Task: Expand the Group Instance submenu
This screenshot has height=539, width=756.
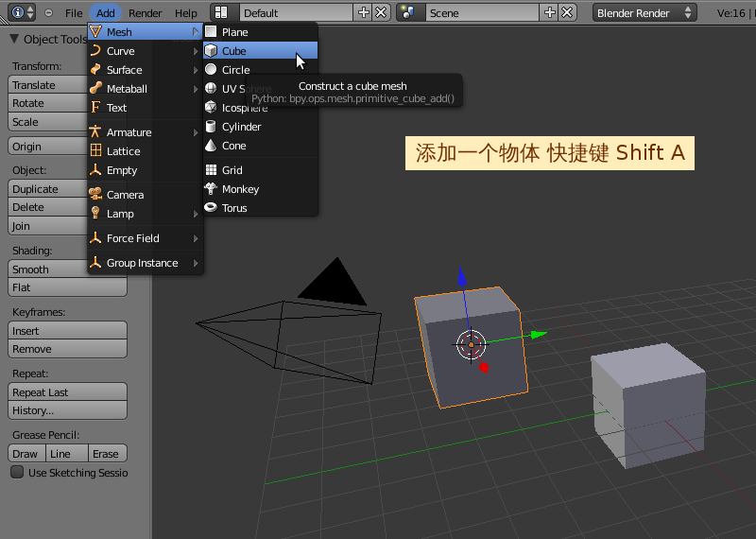Action: coord(146,263)
